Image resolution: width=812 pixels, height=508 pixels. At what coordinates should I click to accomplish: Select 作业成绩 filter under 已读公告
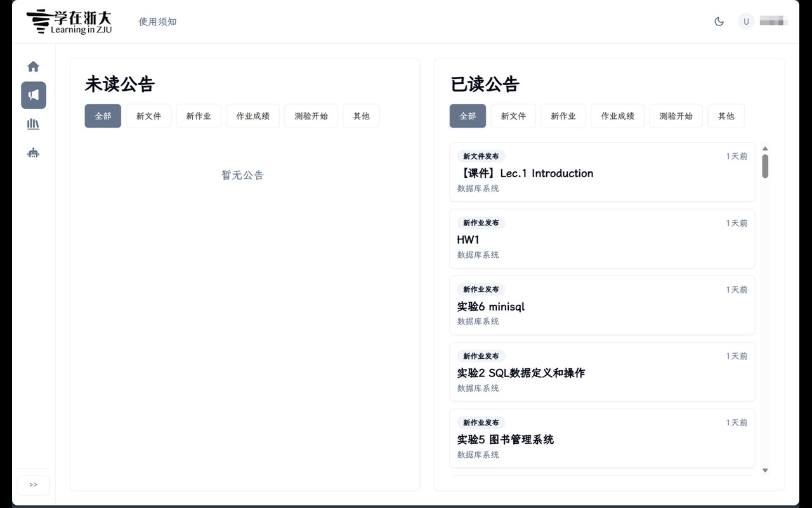click(618, 116)
